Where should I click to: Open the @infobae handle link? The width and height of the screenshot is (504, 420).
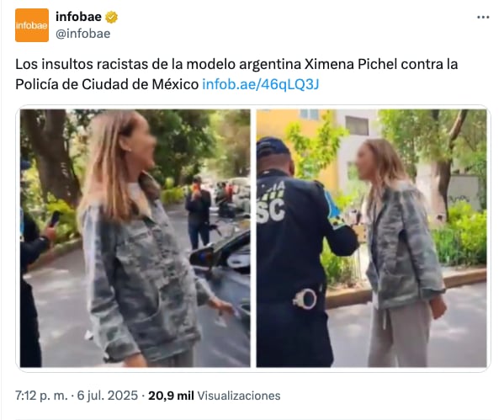tap(83, 34)
